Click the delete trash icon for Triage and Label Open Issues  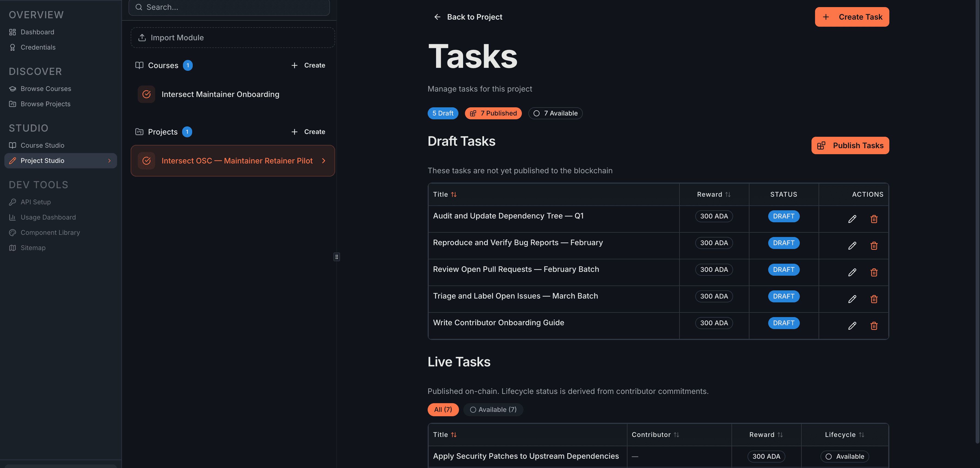pos(874,299)
